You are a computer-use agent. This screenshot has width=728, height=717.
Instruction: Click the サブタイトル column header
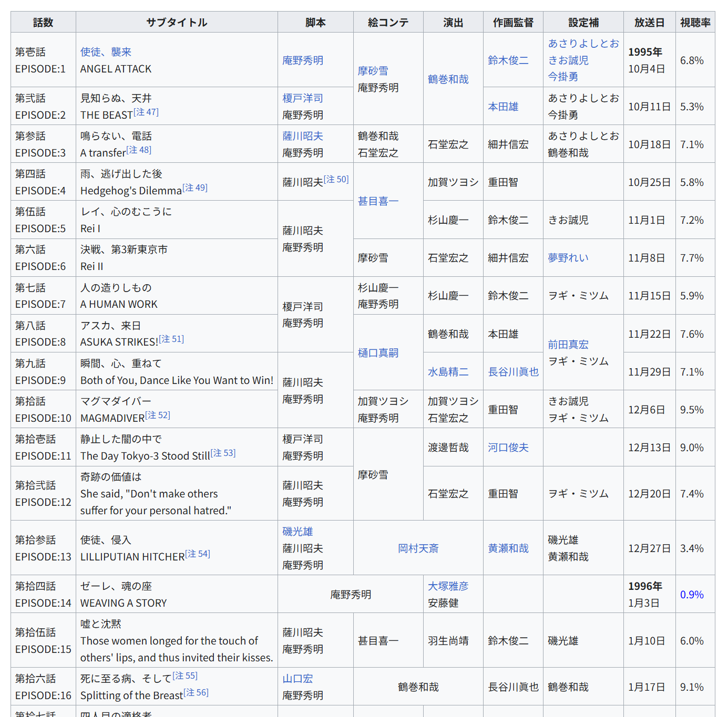(x=177, y=23)
